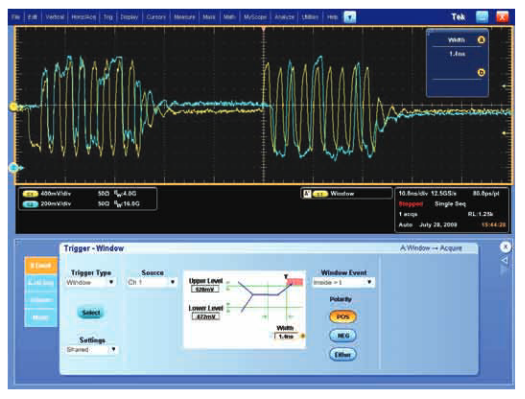Click the 200mV/div channel 2 scale readout

(56, 204)
